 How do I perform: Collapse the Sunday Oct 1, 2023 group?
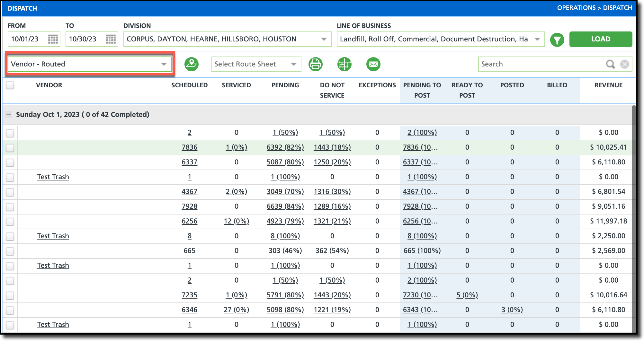point(9,115)
